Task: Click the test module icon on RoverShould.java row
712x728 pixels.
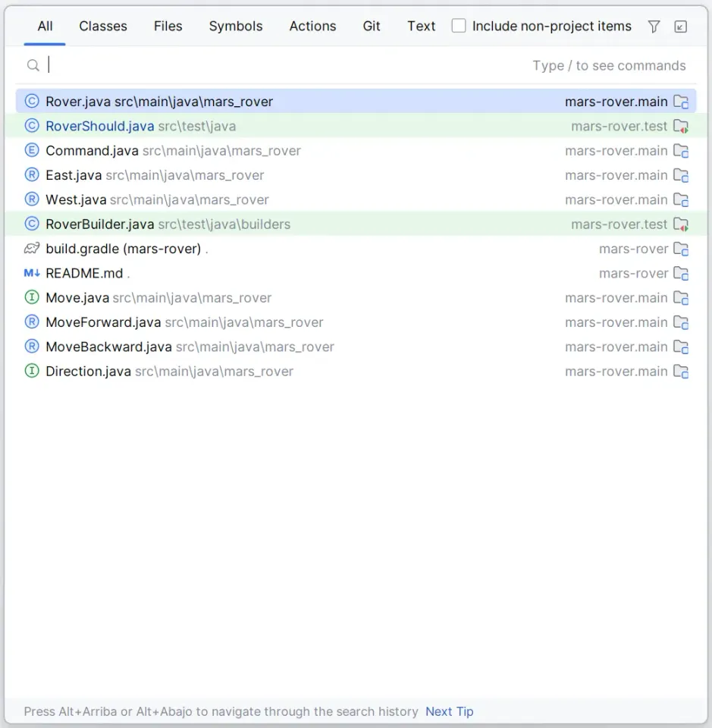Action: [x=681, y=127]
